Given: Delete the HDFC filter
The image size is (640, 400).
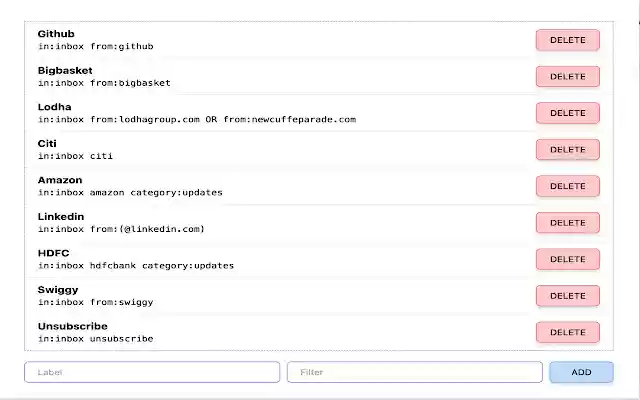Looking at the screenshot, I should [568, 259].
